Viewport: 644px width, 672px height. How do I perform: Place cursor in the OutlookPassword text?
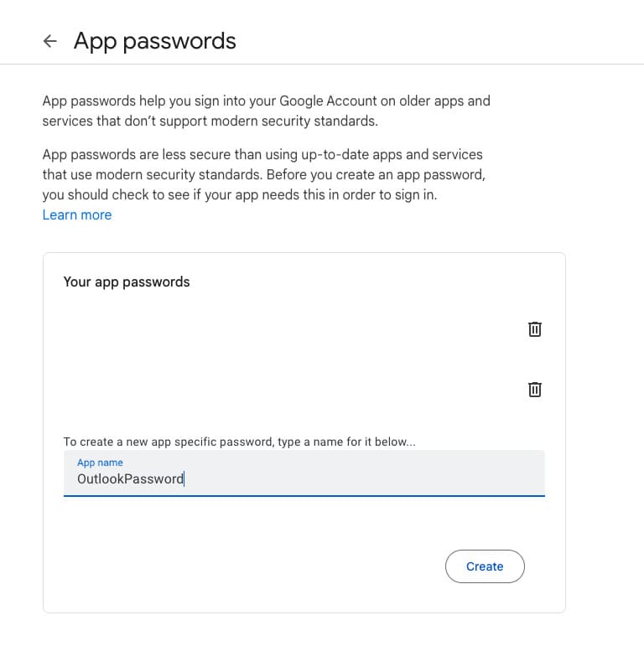pyautogui.click(x=130, y=478)
